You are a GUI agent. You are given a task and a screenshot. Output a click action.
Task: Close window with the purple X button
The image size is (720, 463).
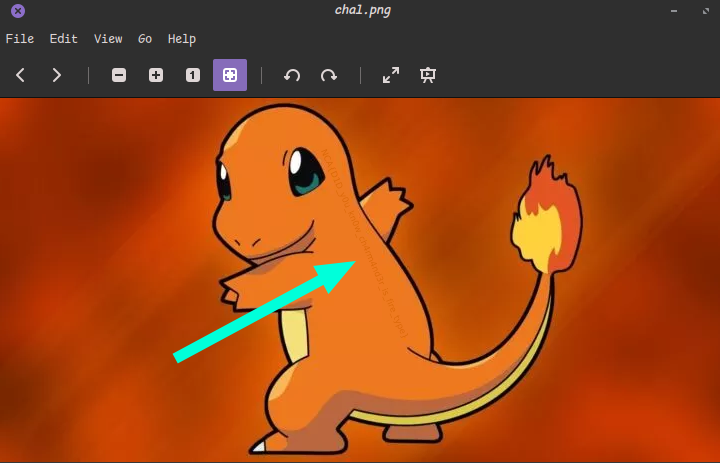click(17, 11)
